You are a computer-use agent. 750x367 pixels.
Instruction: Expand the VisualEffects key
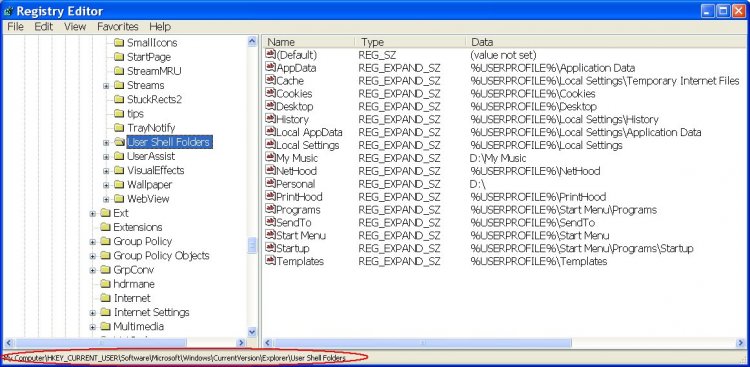(106, 171)
